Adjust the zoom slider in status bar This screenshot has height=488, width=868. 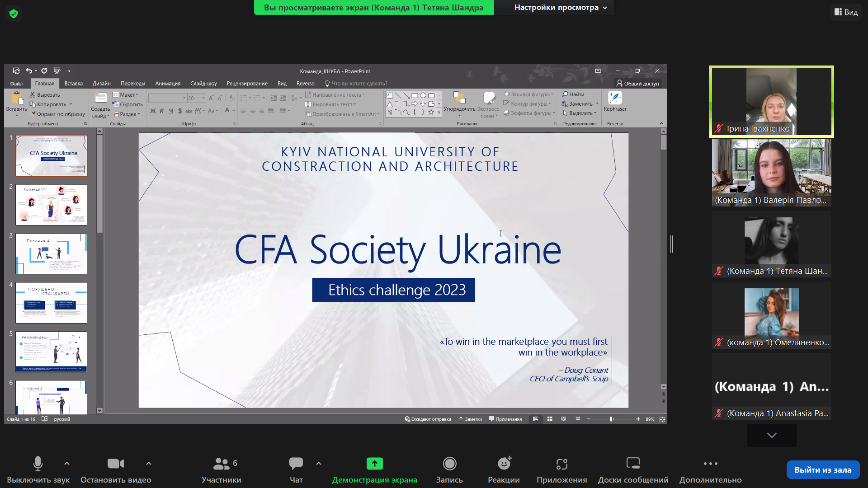(611, 419)
